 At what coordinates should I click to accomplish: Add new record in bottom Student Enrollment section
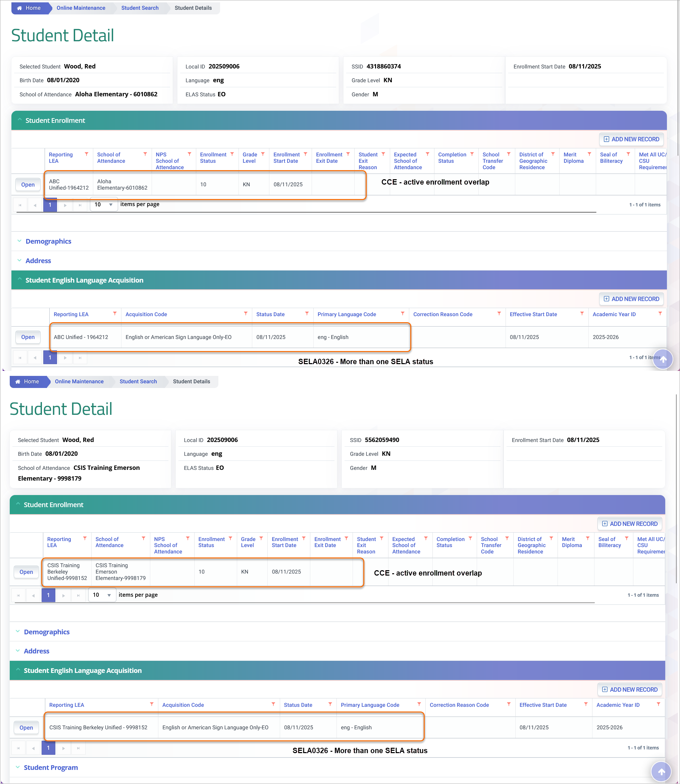point(630,524)
